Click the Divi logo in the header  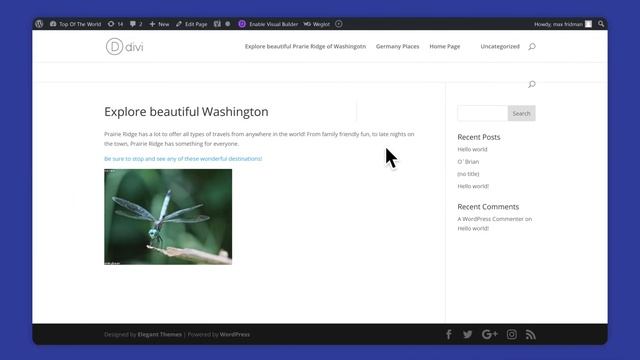[124, 47]
